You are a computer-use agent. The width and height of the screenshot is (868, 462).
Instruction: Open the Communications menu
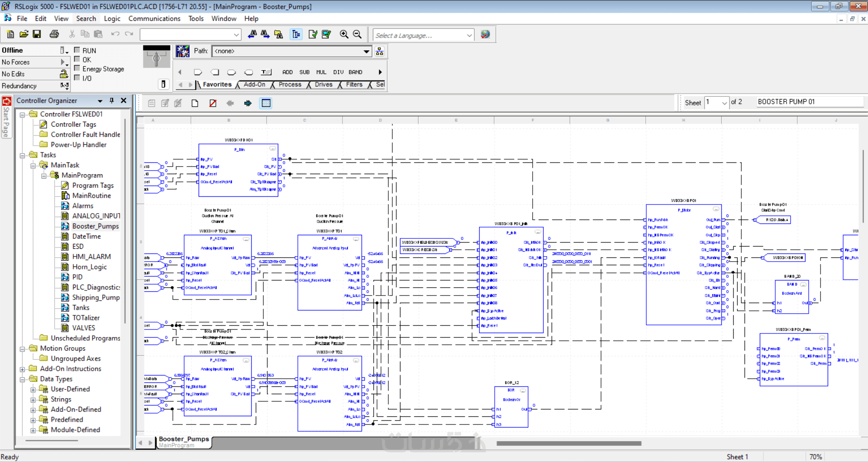[x=154, y=19]
